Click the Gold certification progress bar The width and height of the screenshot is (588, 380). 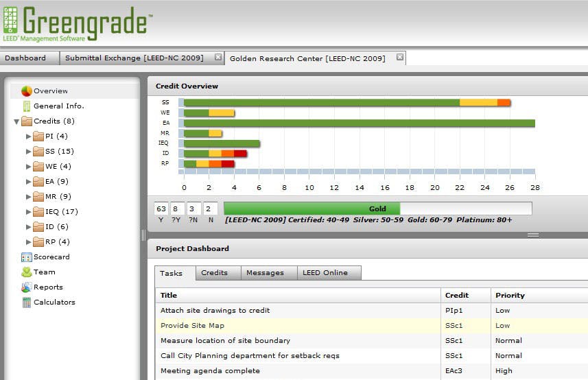coord(377,209)
